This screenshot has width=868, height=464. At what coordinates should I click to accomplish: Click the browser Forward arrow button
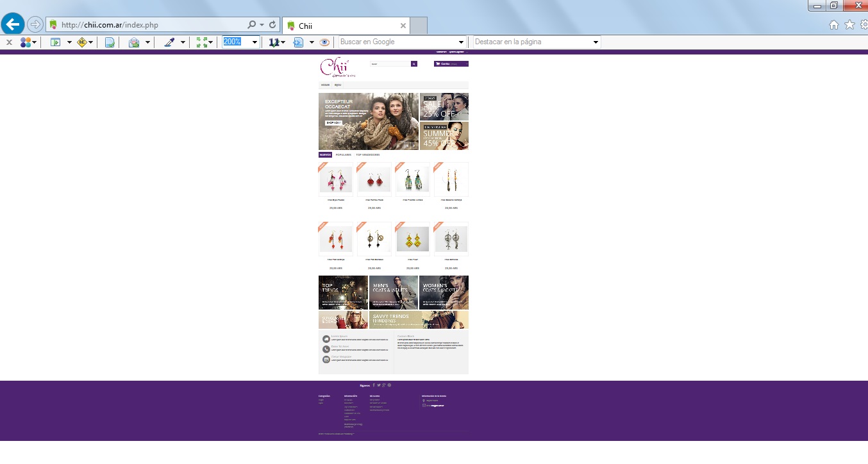pos(35,25)
